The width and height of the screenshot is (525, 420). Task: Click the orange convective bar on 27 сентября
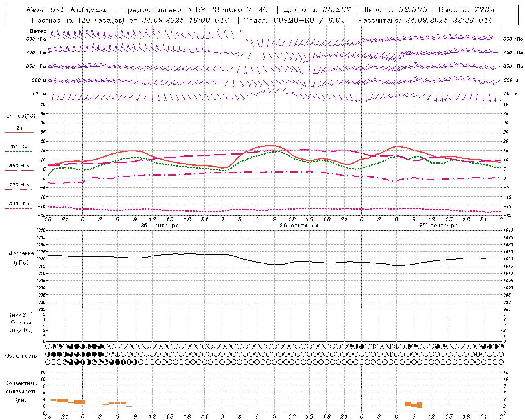click(x=414, y=404)
